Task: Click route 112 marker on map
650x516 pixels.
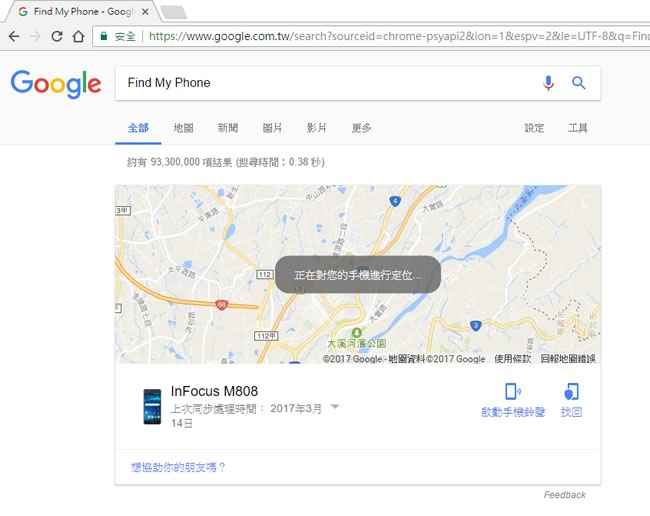Action: tap(265, 274)
